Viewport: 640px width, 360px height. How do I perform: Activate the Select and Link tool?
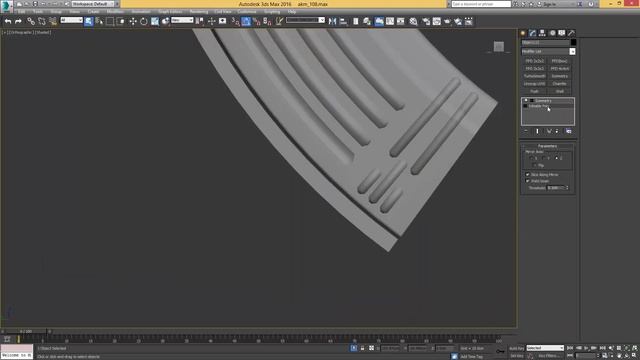tap(31, 21)
